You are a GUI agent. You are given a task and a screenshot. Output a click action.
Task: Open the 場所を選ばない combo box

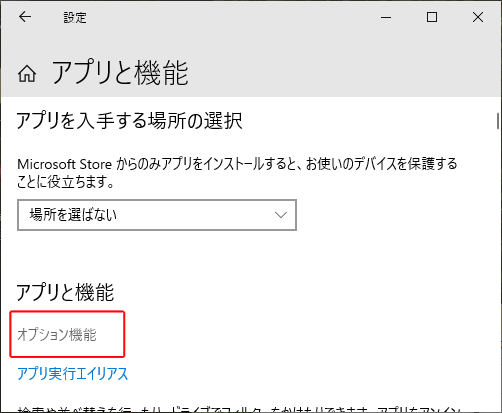(x=157, y=215)
